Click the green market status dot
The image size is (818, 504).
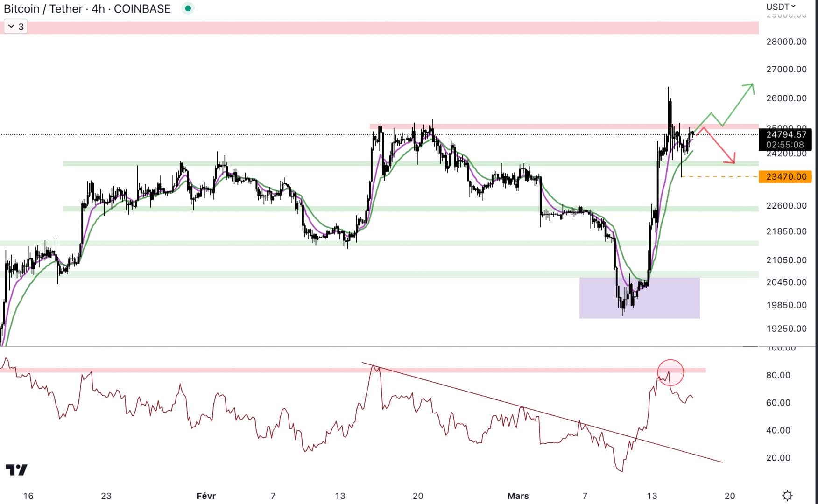pos(188,8)
